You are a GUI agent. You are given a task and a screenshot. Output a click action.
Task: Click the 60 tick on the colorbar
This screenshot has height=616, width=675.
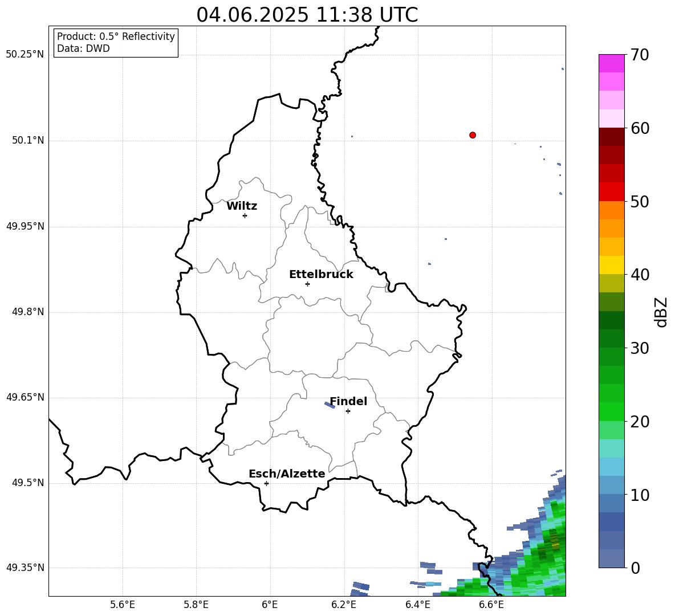click(640, 128)
